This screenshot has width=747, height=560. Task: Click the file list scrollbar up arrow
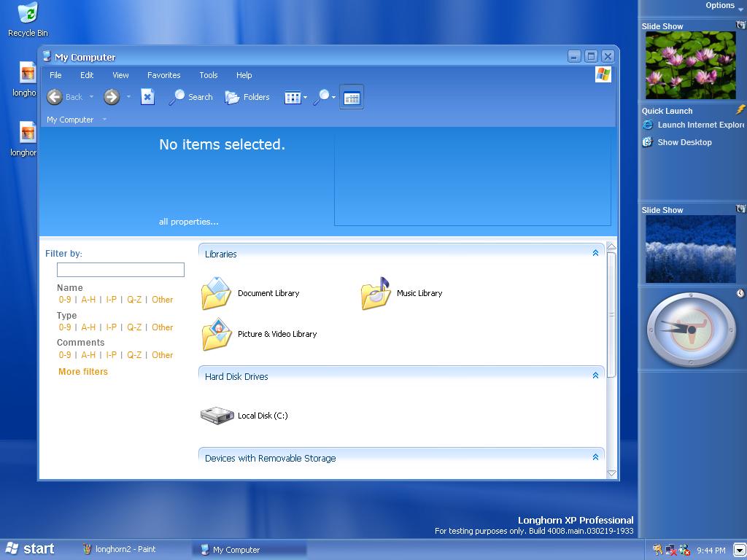coord(612,246)
